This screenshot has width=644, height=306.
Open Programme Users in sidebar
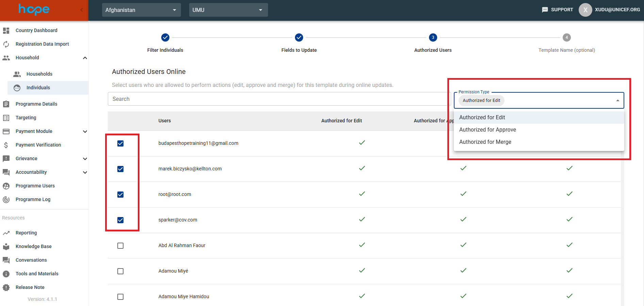pos(35,186)
